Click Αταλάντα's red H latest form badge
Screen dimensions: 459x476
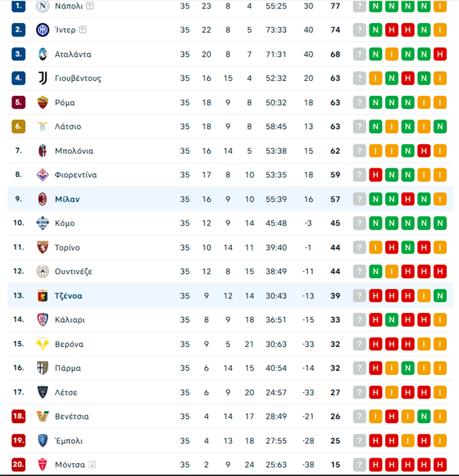point(440,54)
